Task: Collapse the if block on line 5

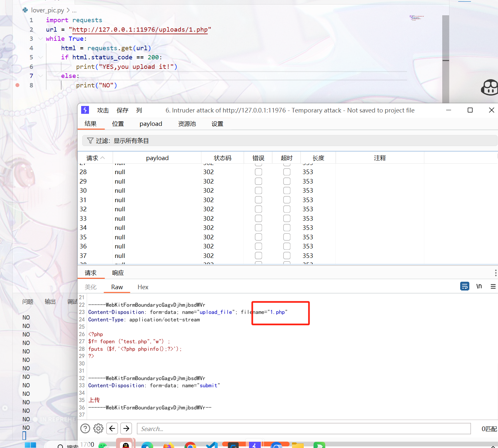Action: pyautogui.click(x=40, y=57)
